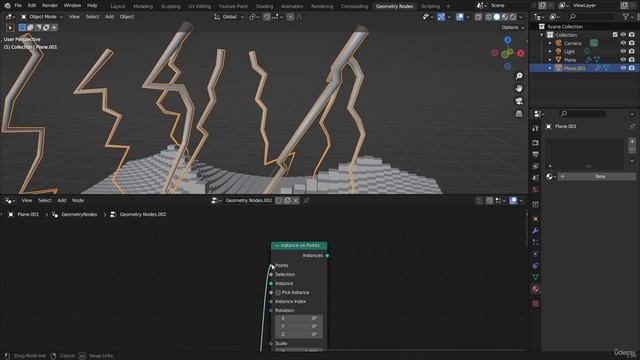Toggle camera view icon in viewport
The width and height of the screenshot is (640, 360).
point(519,101)
